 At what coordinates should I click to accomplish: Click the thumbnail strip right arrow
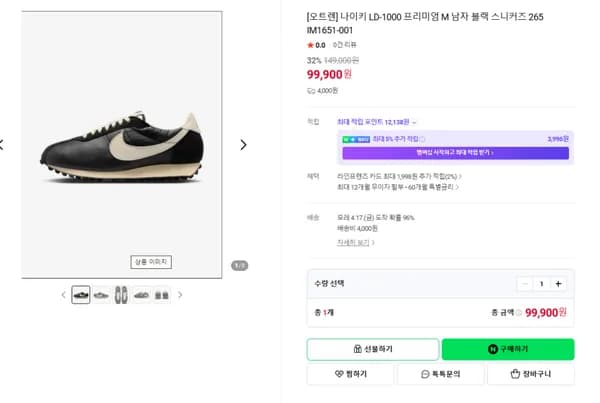pos(180,295)
